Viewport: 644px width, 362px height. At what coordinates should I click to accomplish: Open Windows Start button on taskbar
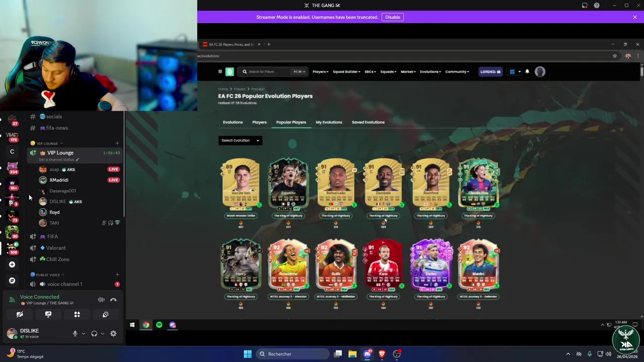tap(248, 354)
